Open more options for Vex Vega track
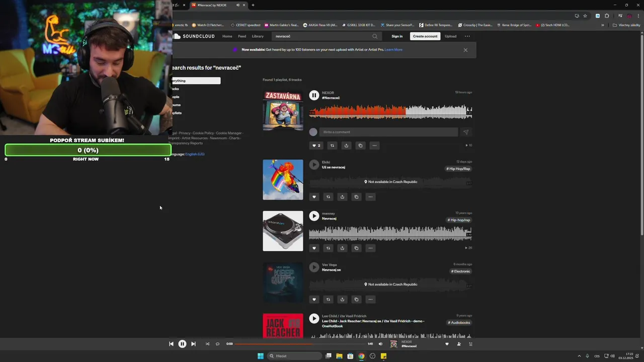644x362 pixels. click(x=370, y=300)
